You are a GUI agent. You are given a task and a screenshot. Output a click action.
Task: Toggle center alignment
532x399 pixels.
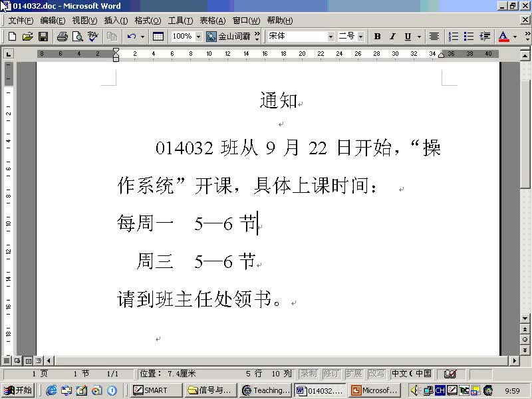pyautogui.click(x=434, y=37)
